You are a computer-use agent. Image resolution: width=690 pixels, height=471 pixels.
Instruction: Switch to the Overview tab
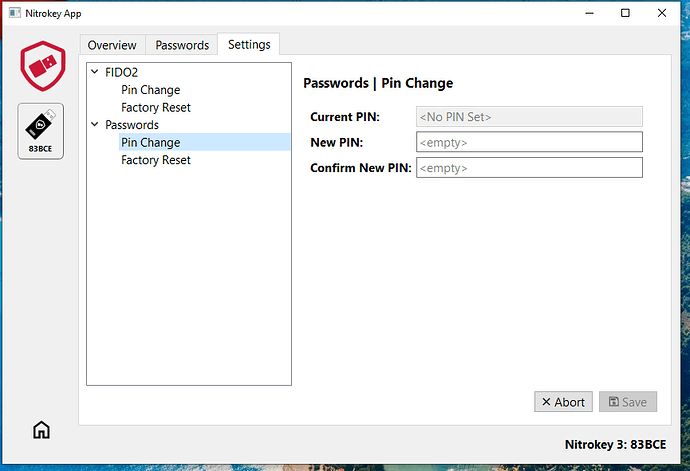[x=112, y=45]
